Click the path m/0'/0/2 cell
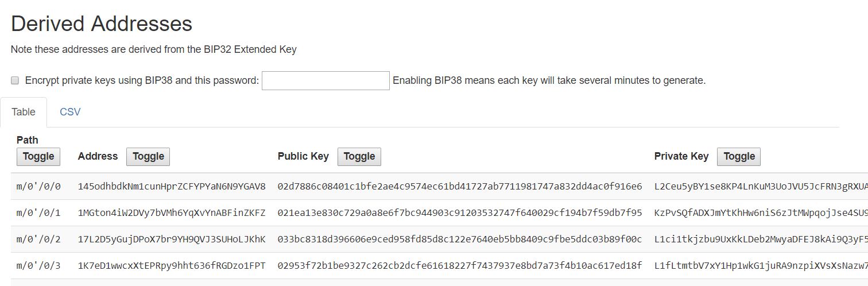This screenshot has height=286, width=868. [x=38, y=239]
